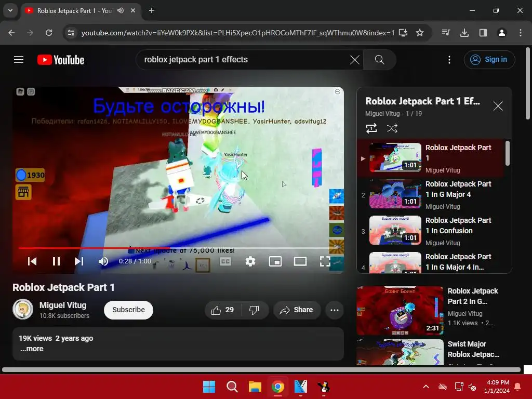Viewport: 532px width, 399px height.
Task: Open clock and date 4:09 PM
Action: (497, 387)
